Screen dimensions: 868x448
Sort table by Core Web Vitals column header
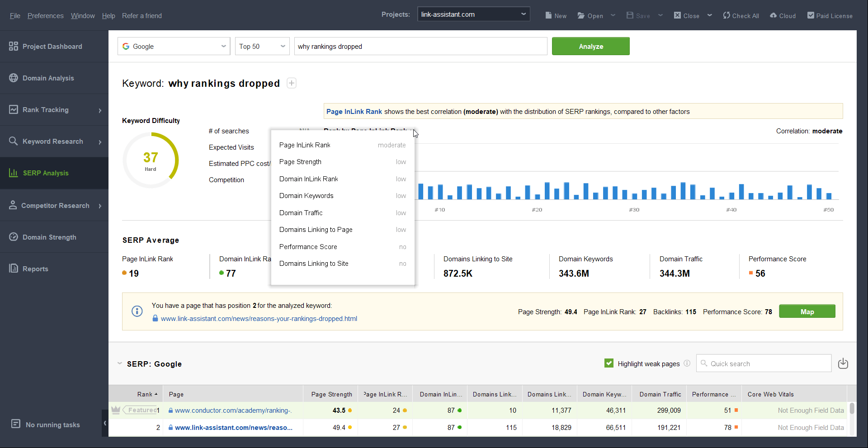[x=794, y=394]
